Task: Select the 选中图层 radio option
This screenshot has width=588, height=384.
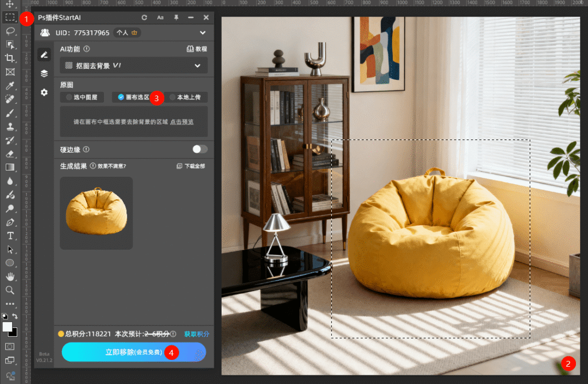Action: point(82,98)
